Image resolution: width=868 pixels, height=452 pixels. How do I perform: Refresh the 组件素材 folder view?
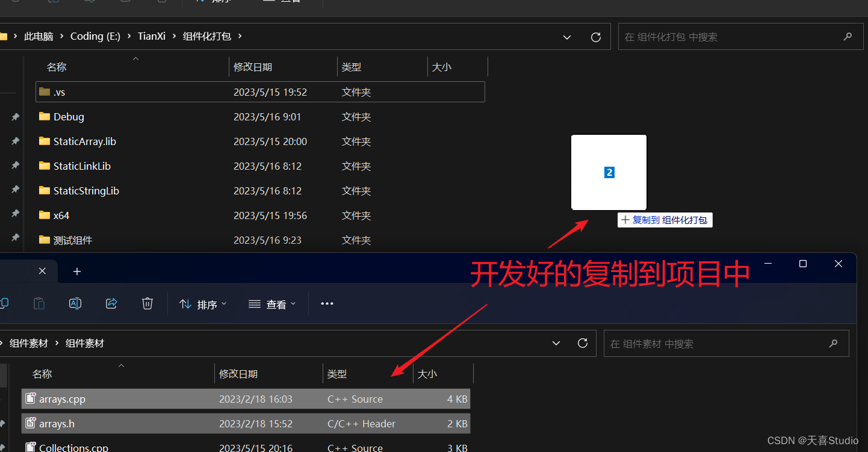coord(582,343)
